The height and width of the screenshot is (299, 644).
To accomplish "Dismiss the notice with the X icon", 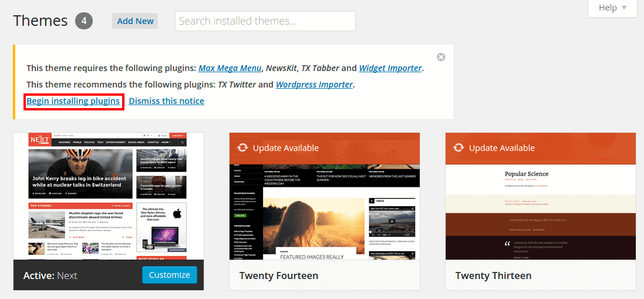I will (441, 57).
